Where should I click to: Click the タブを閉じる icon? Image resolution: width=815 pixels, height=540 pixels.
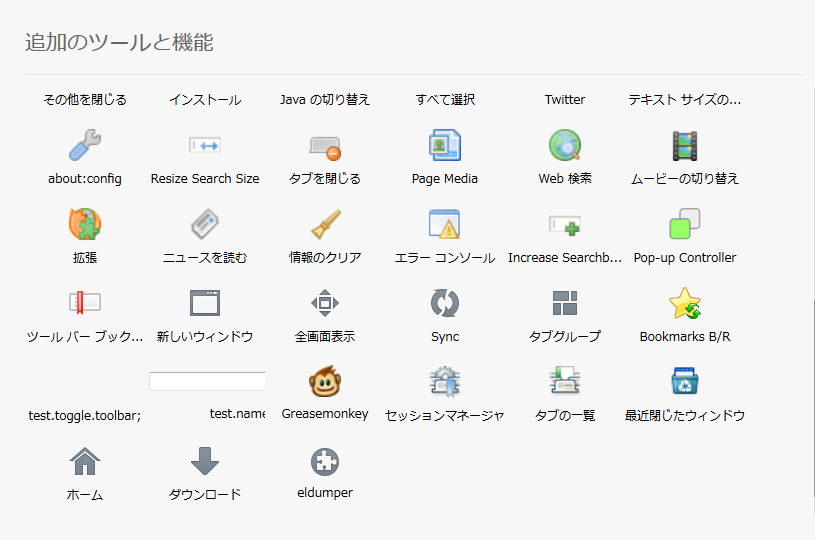[x=325, y=148]
